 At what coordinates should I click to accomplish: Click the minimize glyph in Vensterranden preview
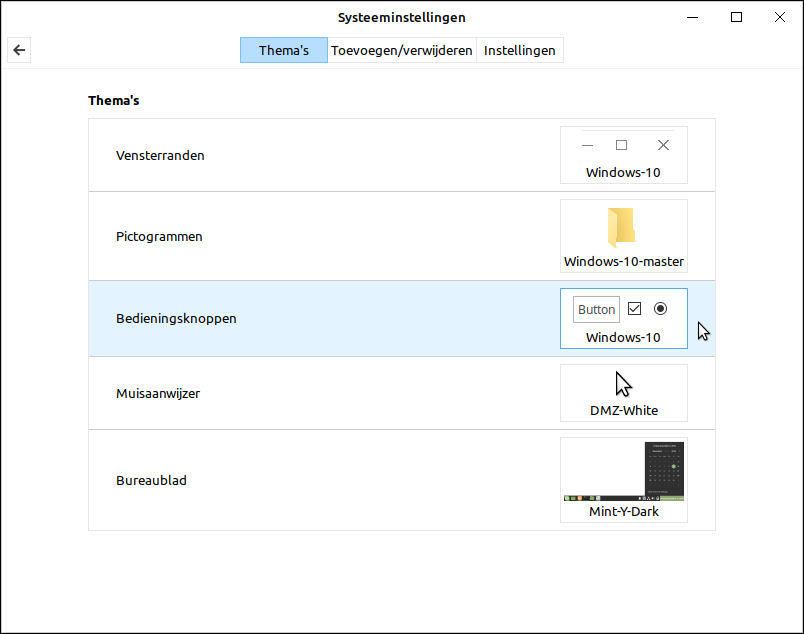588,145
